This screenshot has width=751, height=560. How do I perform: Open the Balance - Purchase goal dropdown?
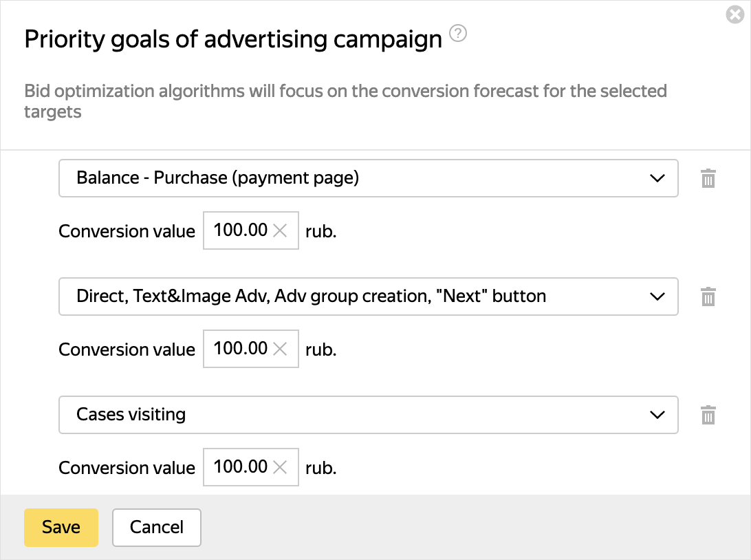(368, 178)
